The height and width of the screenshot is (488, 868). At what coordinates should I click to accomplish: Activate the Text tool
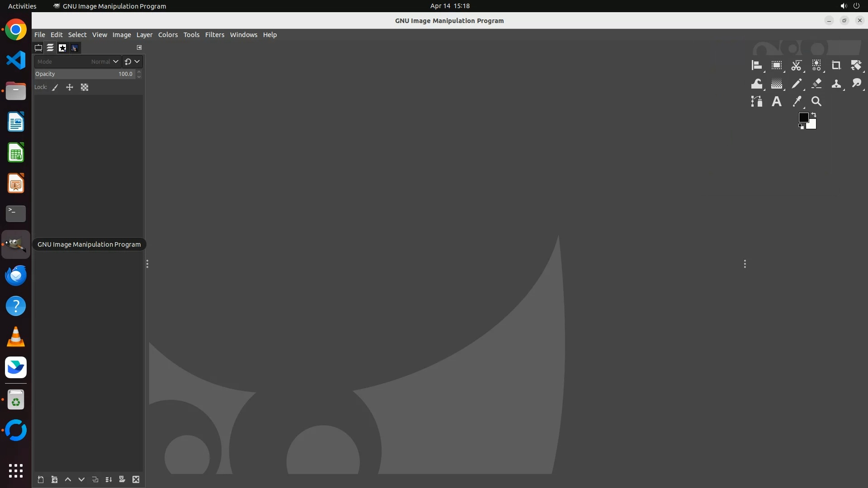(776, 102)
